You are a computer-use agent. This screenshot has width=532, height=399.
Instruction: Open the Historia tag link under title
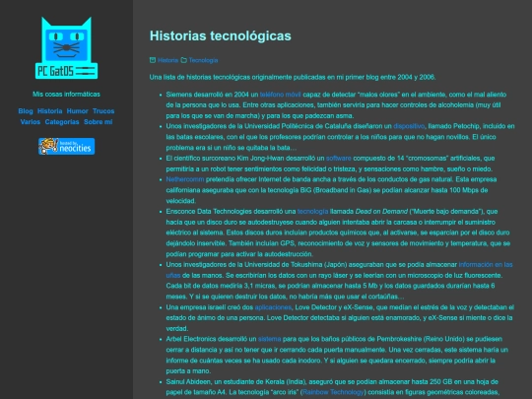pos(167,60)
